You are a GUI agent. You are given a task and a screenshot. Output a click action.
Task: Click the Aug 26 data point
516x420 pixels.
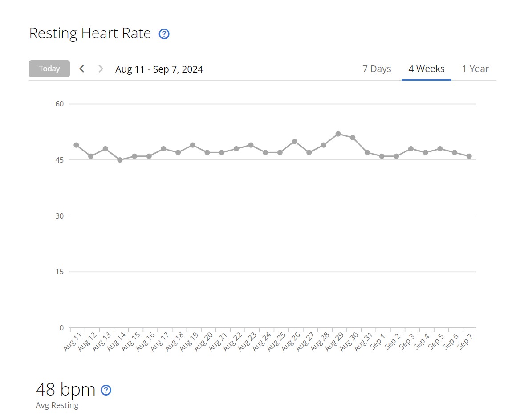point(295,141)
